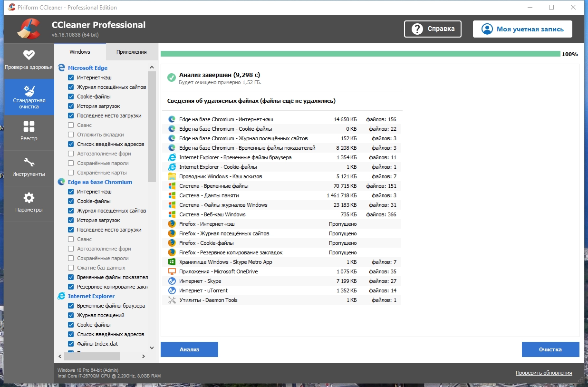The height and width of the screenshot is (387, 588).
Task: Click Windows icon beside Дампы памяти result
Action: click(x=172, y=195)
